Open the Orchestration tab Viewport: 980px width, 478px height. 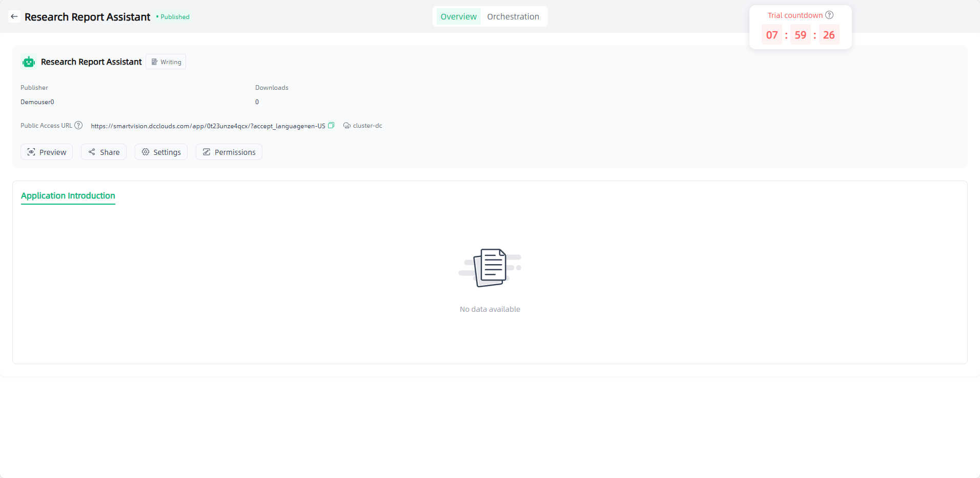coord(513,17)
